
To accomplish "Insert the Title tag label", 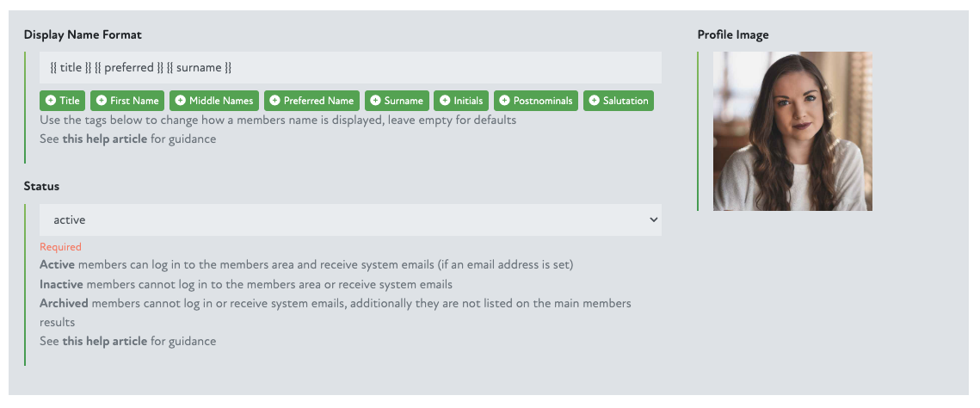I will [x=70, y=101].
